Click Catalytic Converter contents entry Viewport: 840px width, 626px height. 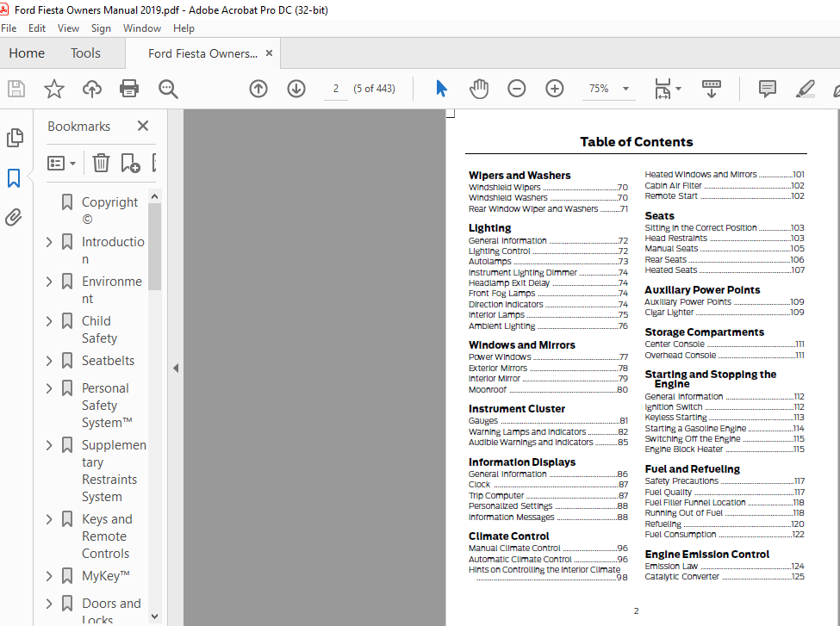(725, 577)
